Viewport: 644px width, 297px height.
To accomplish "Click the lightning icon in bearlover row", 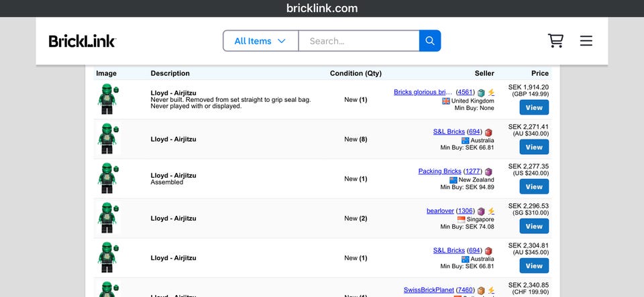I will 491,212.
